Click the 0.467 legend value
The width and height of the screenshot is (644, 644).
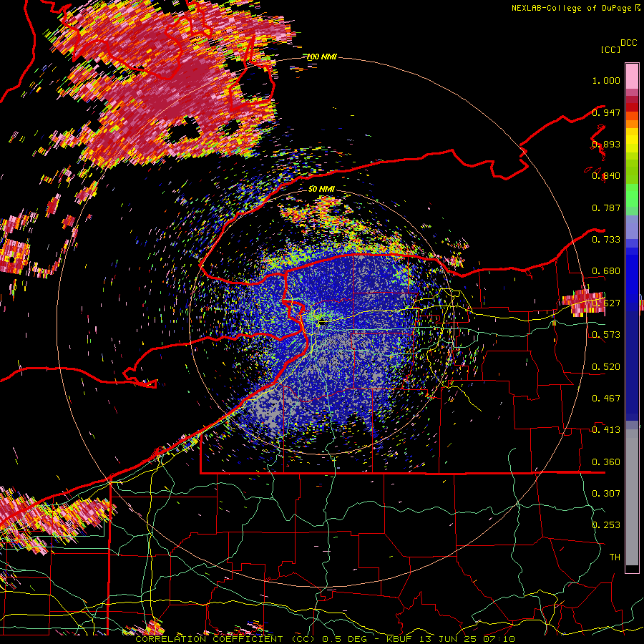point(606,398)
